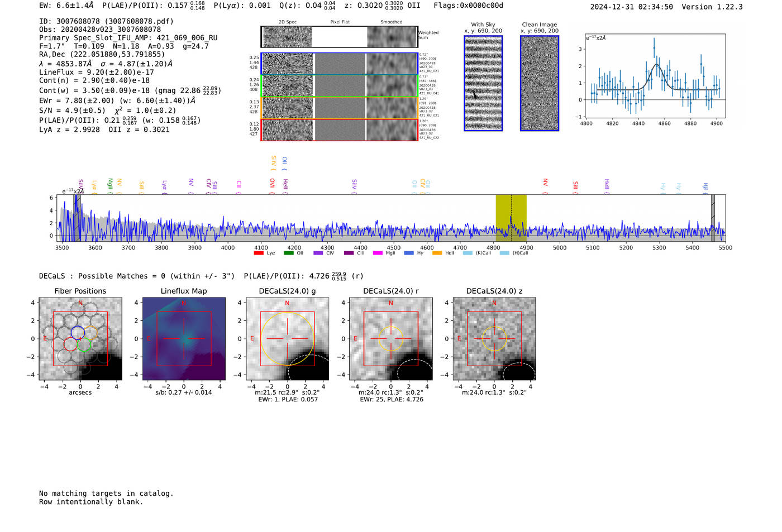This screenshot has height=532, width=782.
Task: Click the CIV purple legend swatch
Action: pos(318,253)
